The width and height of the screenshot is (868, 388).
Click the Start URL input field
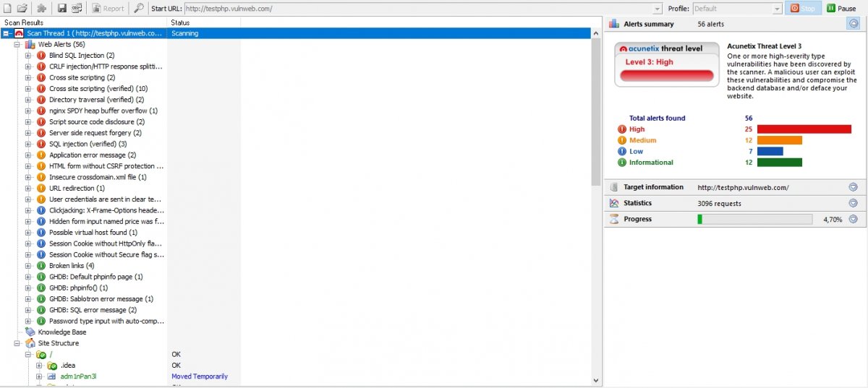pyautogui.click(x=418, y=9)
